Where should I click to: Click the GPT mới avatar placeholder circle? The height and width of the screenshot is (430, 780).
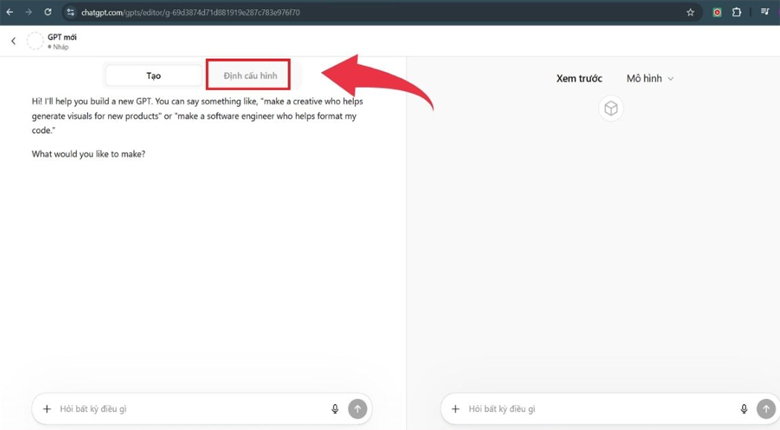coord(35,41)
